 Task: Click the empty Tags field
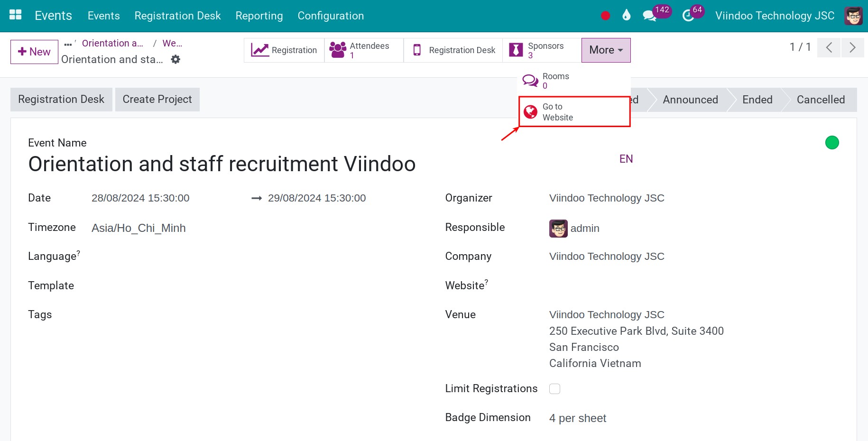click(x=256, y=315)
